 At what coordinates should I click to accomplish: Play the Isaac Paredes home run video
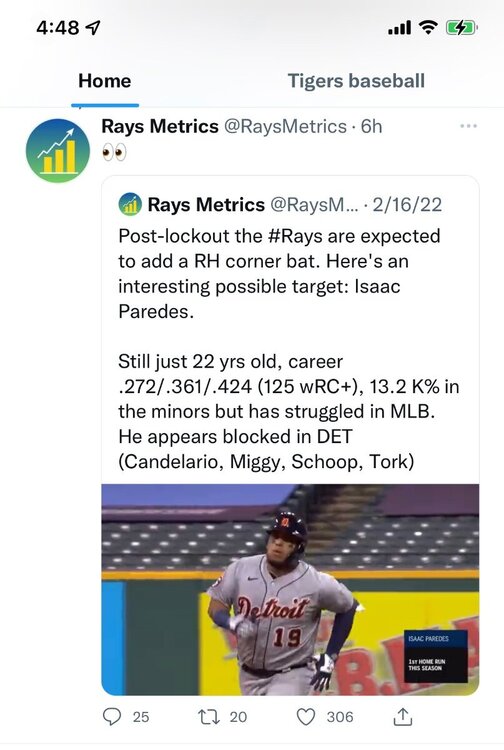[x=290, y=589]
